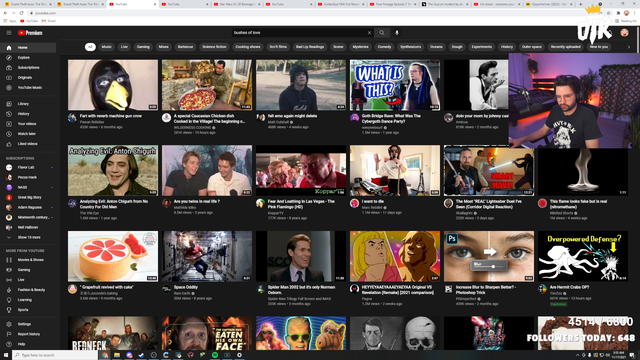Click the 'Fear And Loathing In Las Vegas' video title
640x360 pixels.
301,204
